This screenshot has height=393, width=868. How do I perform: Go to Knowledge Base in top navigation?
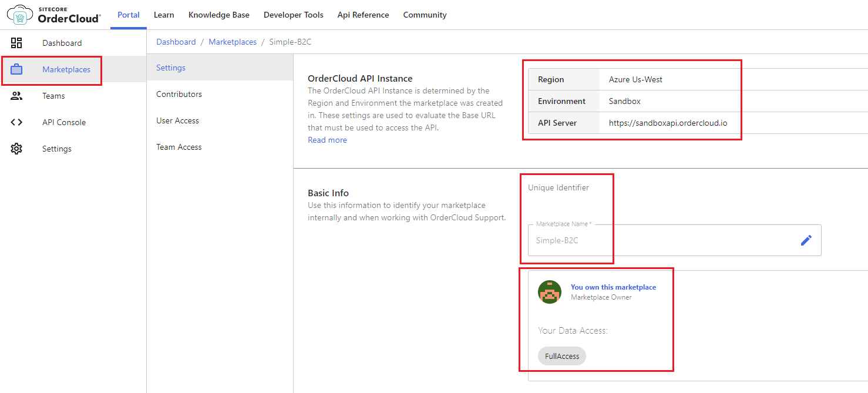tap(219, 15)
